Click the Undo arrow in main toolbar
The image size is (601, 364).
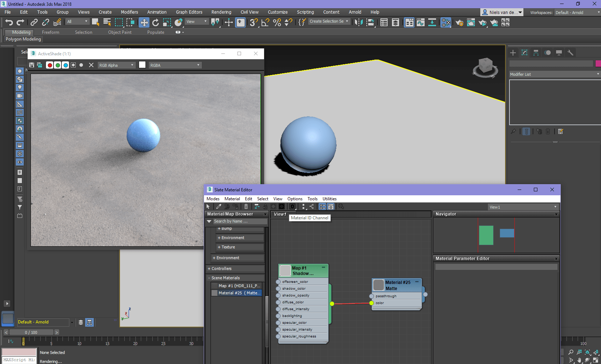pos(9,22)
